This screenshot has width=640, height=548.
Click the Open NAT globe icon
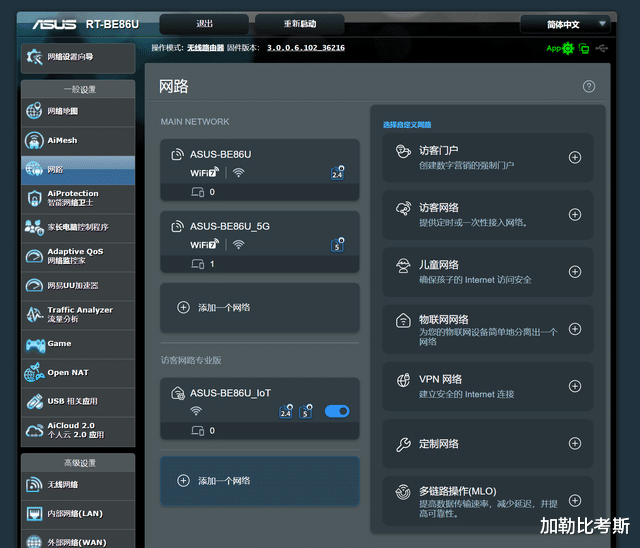pyautogui.click(x=34, y=373)
